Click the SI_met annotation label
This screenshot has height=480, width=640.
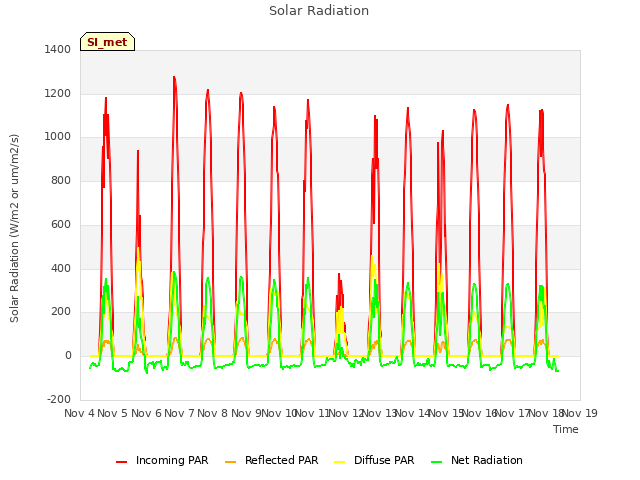[x=107, y=42]
